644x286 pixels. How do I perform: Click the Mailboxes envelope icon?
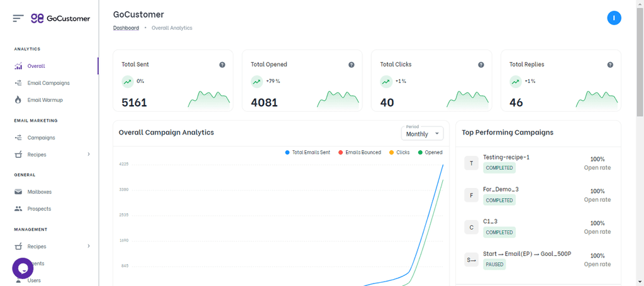pyautogui.click(x=18, y=192)
